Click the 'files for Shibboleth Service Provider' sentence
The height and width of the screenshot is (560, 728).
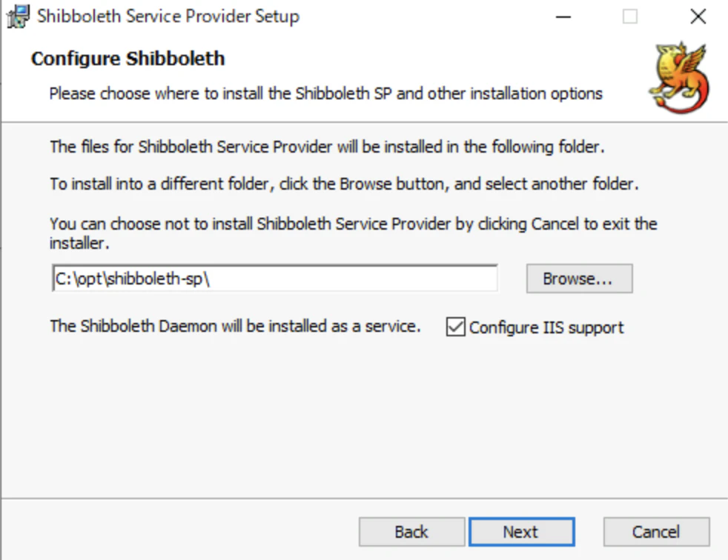click(328, 147)
